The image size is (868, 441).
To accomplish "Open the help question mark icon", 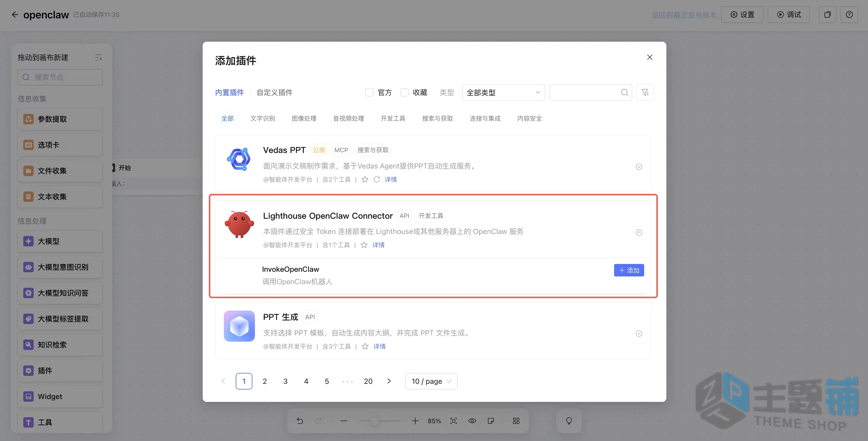I will click(x=849, y=14).
